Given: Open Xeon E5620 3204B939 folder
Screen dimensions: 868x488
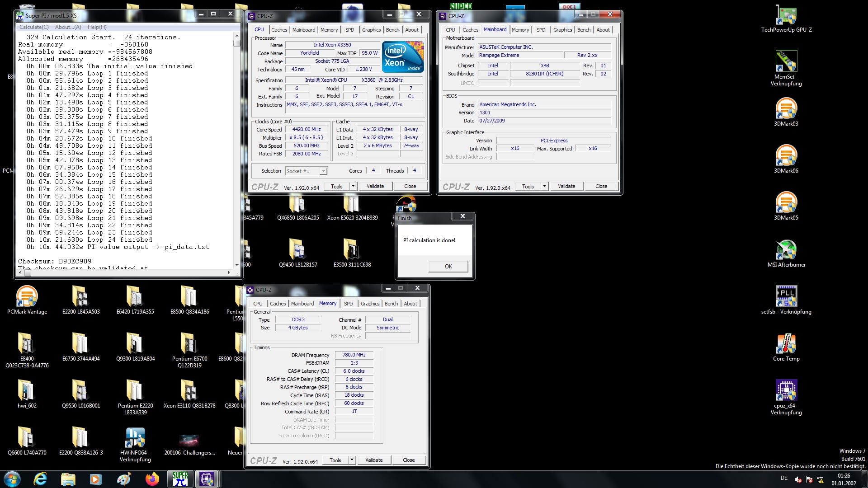Looking at the screenshot, I should [x=352, y=208].
